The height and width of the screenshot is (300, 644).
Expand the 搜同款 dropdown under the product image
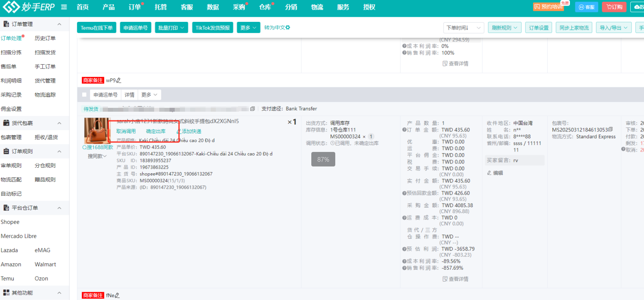coord(97,156)
